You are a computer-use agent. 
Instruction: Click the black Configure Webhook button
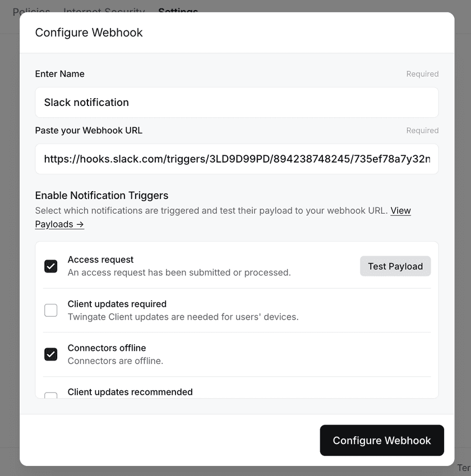point(382,441)
